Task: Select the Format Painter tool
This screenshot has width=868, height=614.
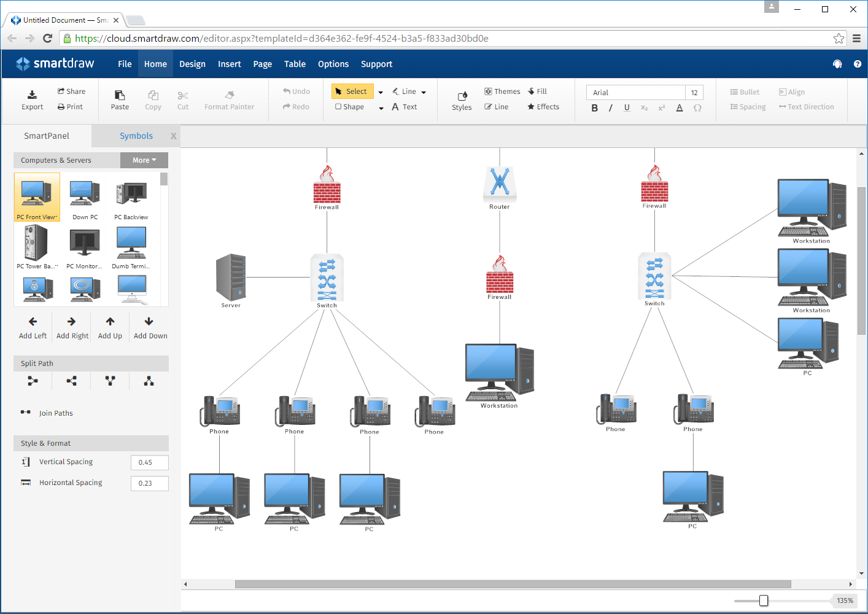Action: click(229, 98)
